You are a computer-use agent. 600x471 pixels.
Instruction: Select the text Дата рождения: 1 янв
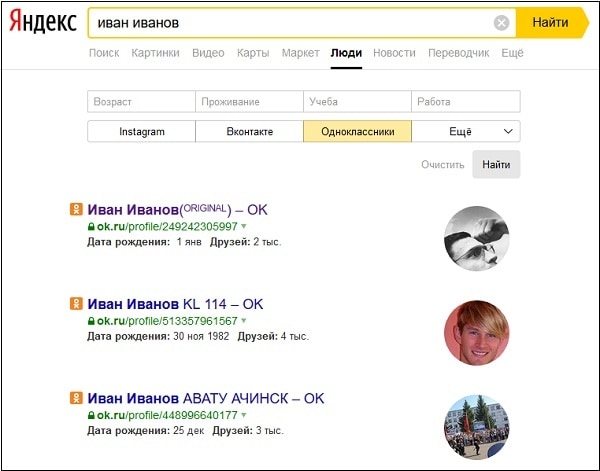coord(144,242)
